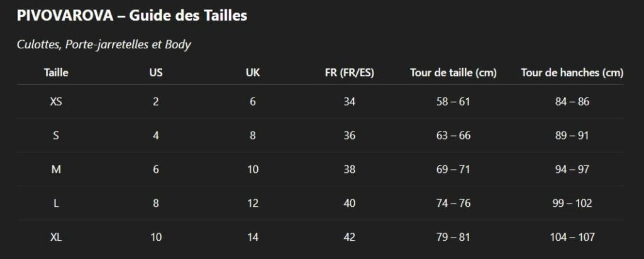Click the XL size row label
The width and height of the screenshot is (644, 259).
click(x=56, y=237)
